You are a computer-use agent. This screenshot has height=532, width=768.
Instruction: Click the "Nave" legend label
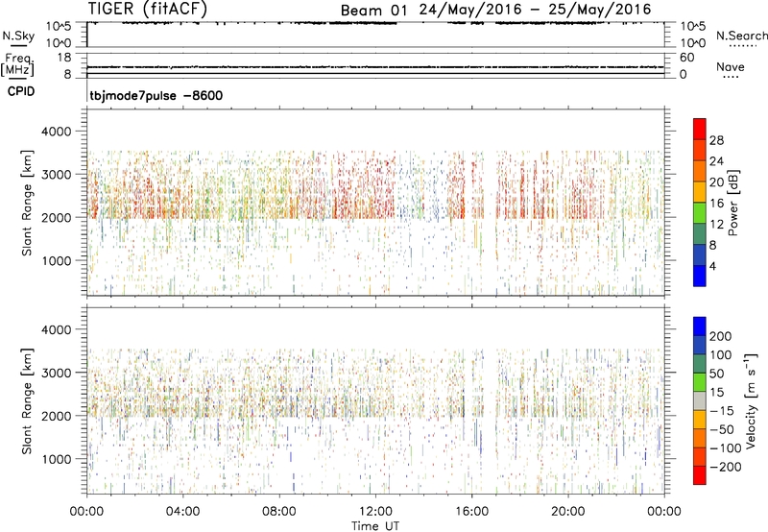(731, 66)
